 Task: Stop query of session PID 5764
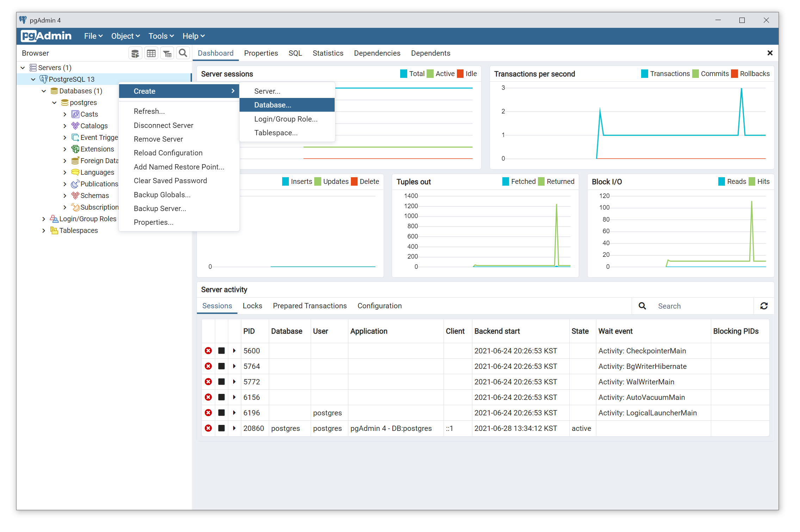tap(221, 366)
